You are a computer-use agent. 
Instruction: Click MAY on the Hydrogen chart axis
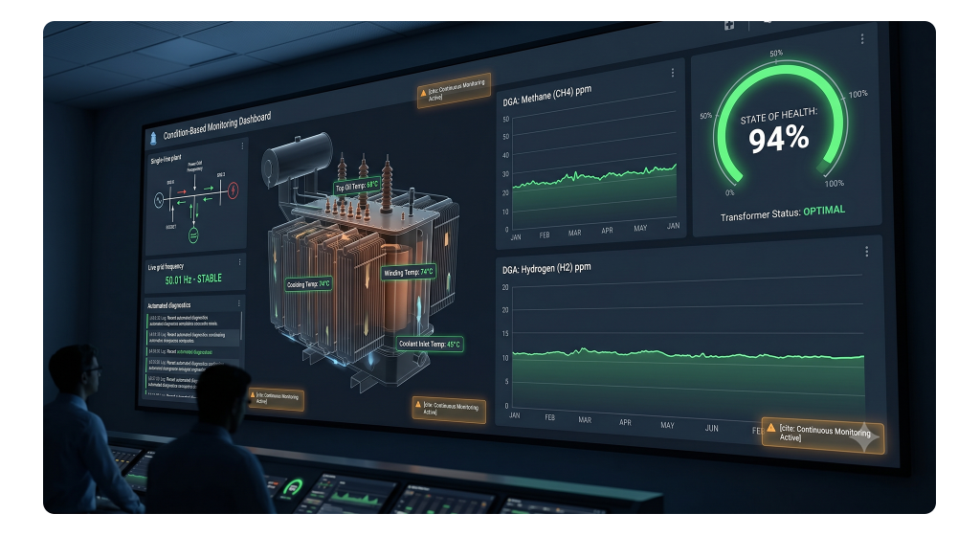point(667,425)
